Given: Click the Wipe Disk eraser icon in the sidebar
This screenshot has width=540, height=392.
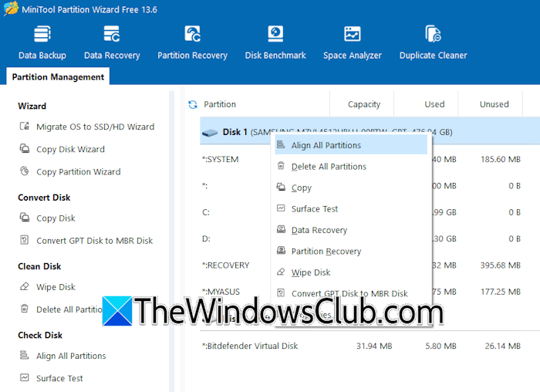Looking at the screenshot, I should (x=25, y=286).
